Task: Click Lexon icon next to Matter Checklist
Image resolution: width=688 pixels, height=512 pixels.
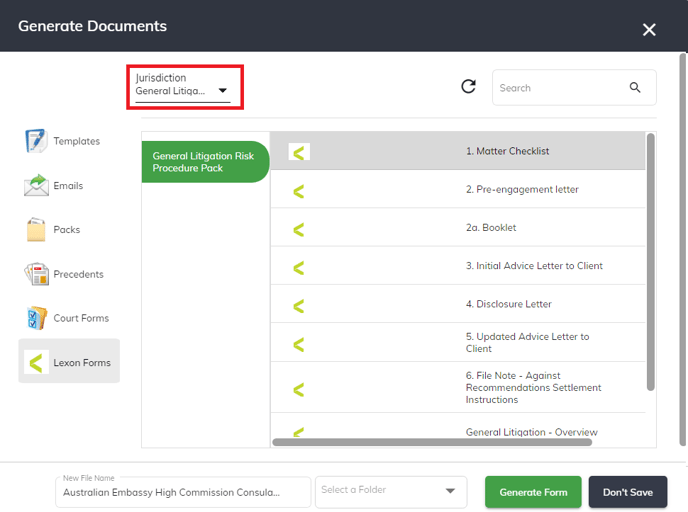Action: point(299,152)
